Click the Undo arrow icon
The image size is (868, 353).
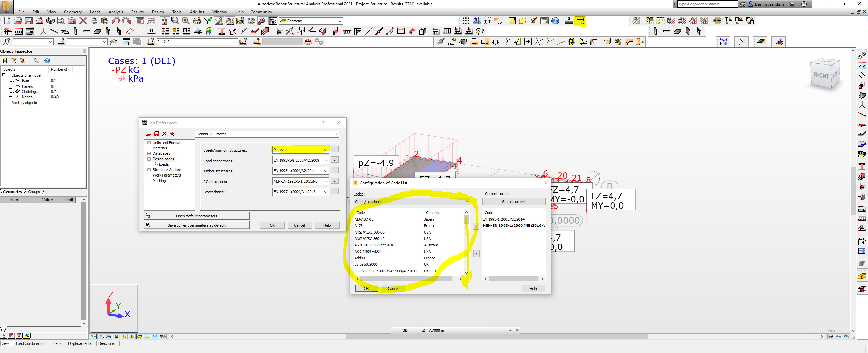116,21
